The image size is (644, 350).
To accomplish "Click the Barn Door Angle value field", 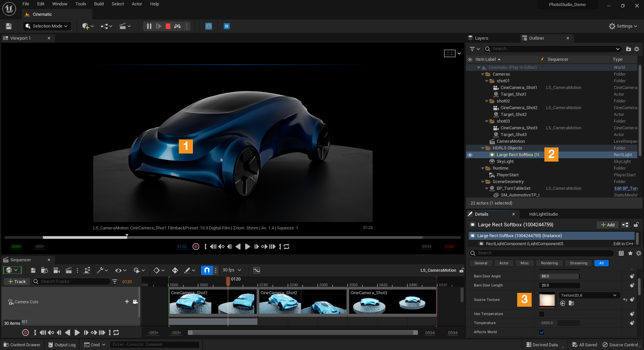I will [559, 276].
